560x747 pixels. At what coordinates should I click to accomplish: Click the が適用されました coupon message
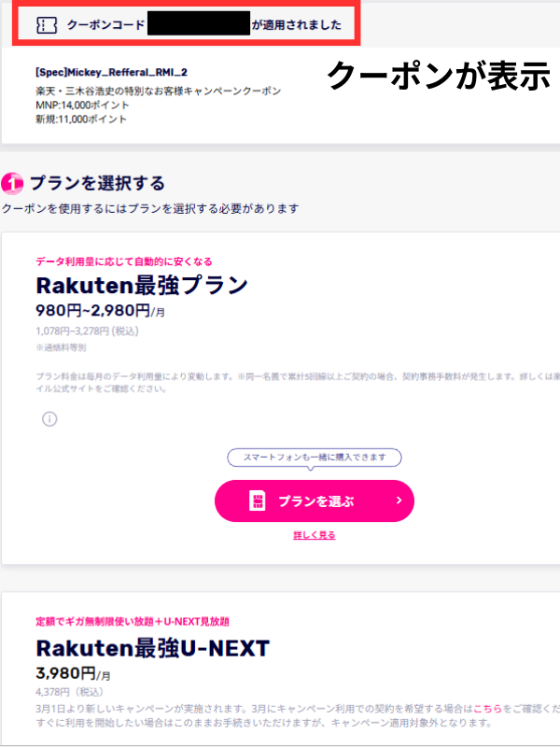(x=296, y=24)
